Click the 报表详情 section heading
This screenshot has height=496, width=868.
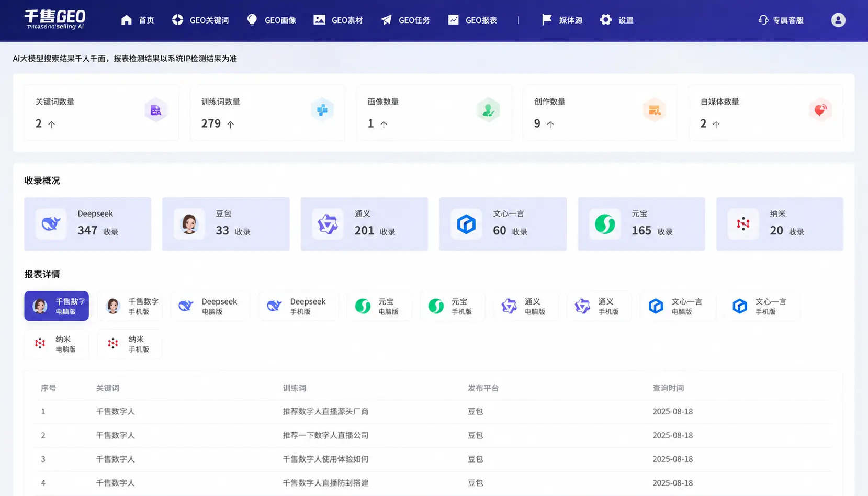(42, 274)
